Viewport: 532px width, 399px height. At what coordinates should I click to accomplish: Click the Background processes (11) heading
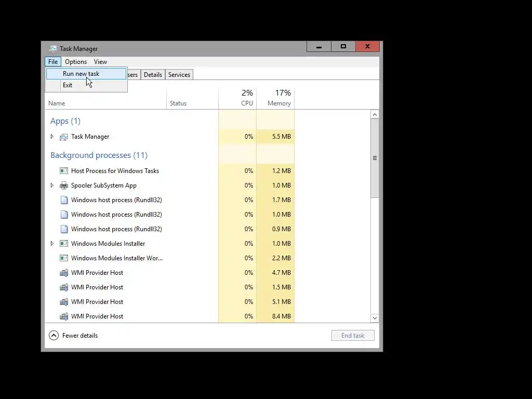point(99,155)
